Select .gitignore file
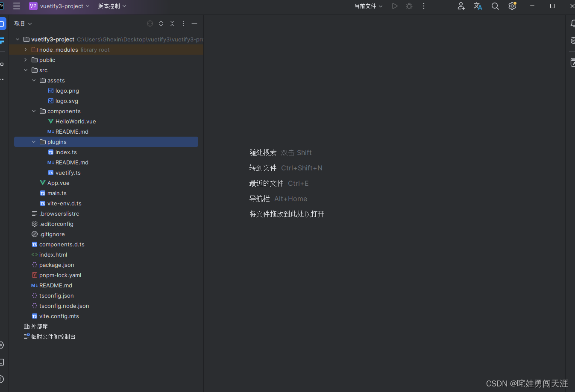Screen dimensions: 575x392 (52, 234)
